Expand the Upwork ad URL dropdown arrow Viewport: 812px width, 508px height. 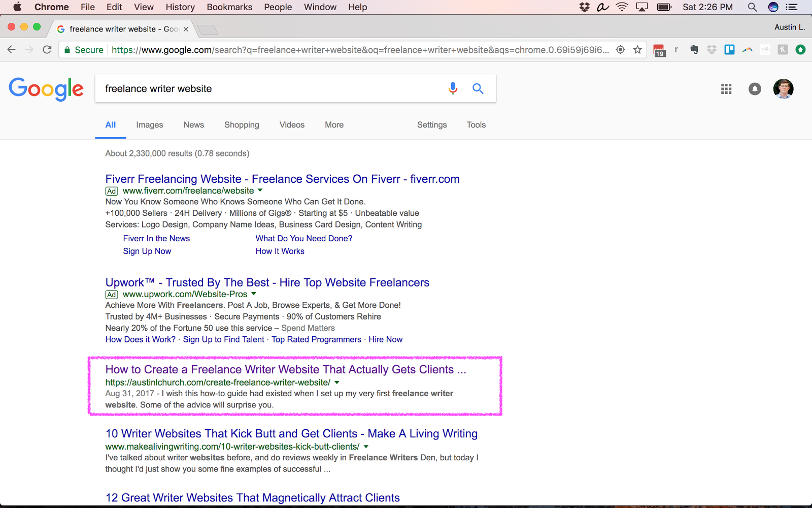[254, 294]
